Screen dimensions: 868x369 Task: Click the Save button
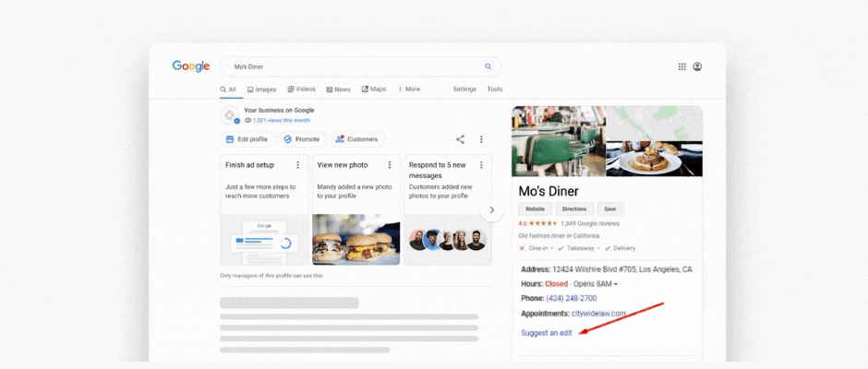(x=610, y=209)
